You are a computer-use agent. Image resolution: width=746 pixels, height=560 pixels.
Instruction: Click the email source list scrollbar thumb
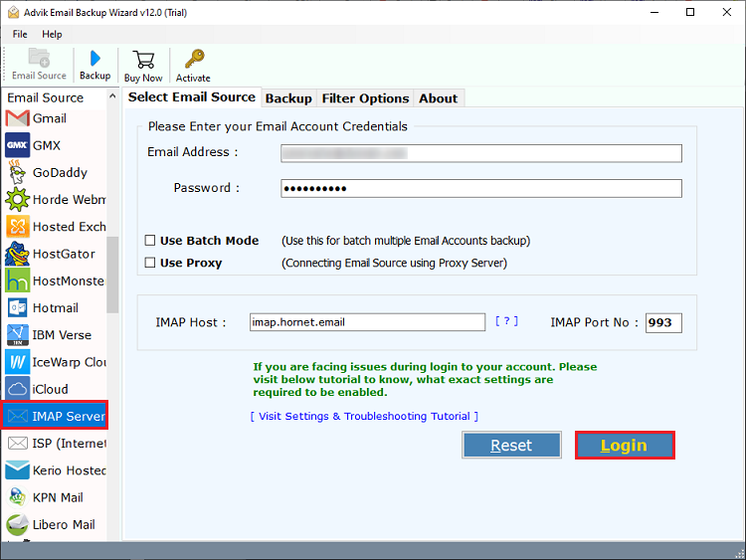(x=112, y=275)
